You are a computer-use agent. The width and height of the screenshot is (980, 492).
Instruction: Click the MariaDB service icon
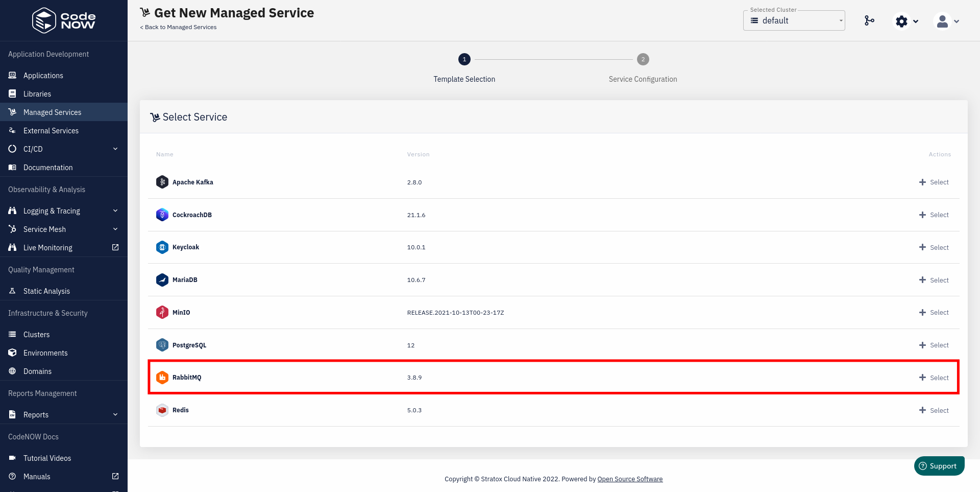(x=162, y=280)
